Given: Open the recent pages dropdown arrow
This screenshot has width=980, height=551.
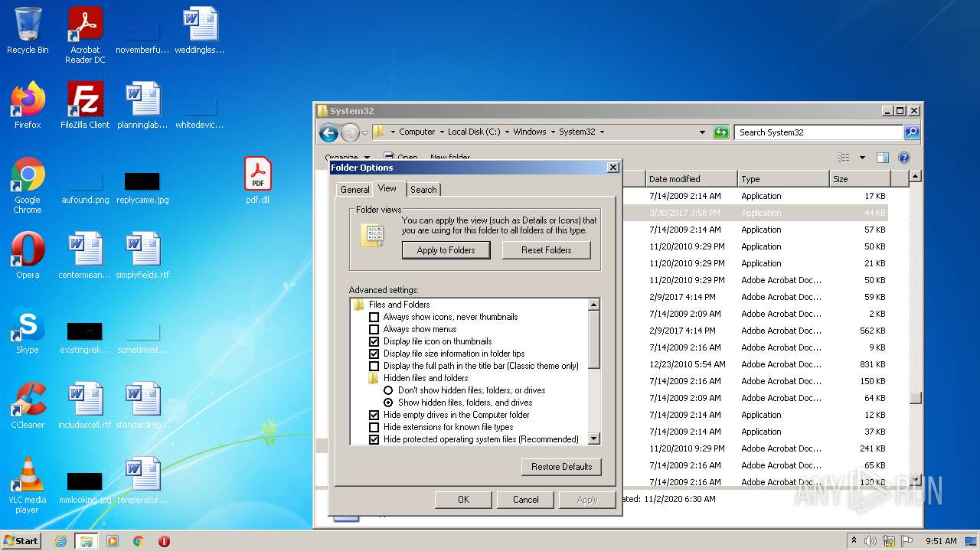Looking at the screenshot, I should (365, 132).
